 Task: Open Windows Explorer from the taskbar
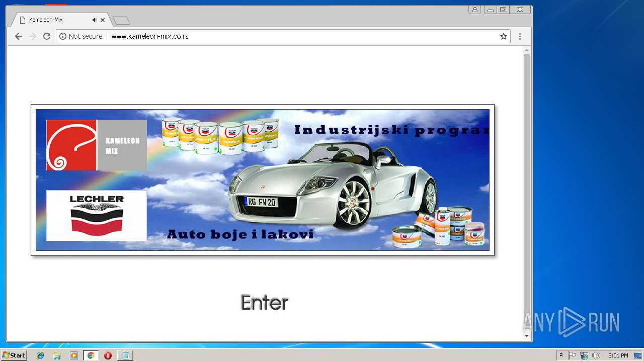(57, 355)
